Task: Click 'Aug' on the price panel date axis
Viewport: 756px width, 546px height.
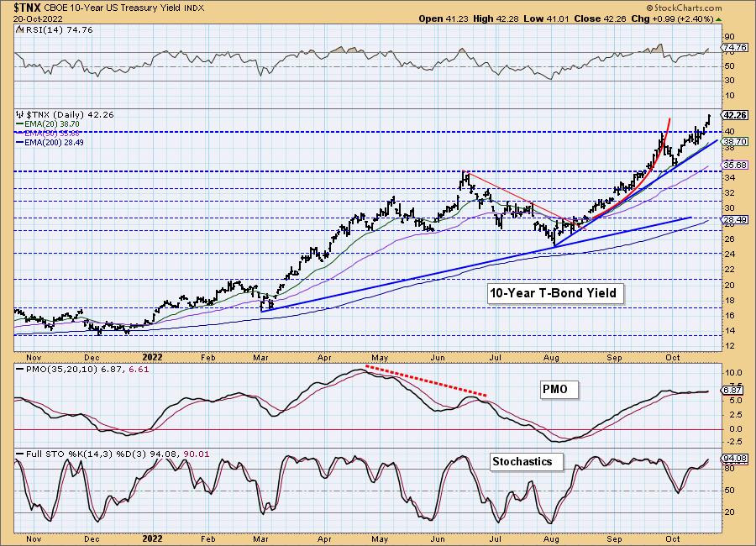Action: (x=550, y=358)
